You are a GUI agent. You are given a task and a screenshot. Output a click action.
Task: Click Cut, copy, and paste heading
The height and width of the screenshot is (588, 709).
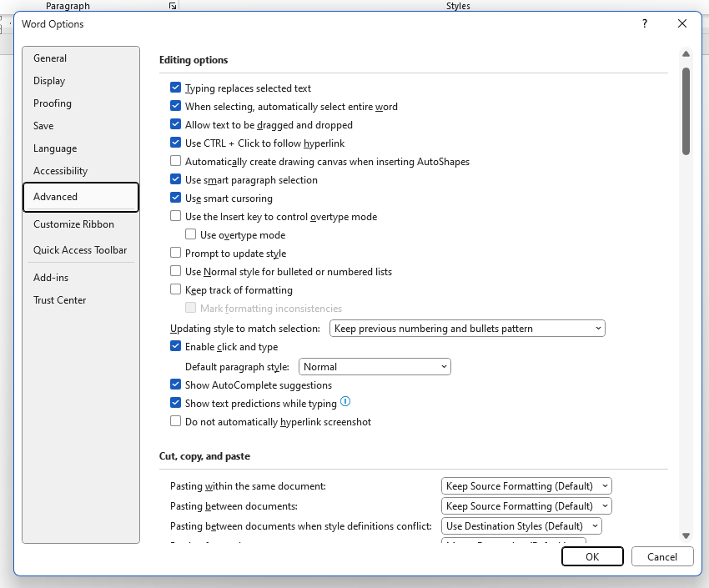click(x=204, y=456)
